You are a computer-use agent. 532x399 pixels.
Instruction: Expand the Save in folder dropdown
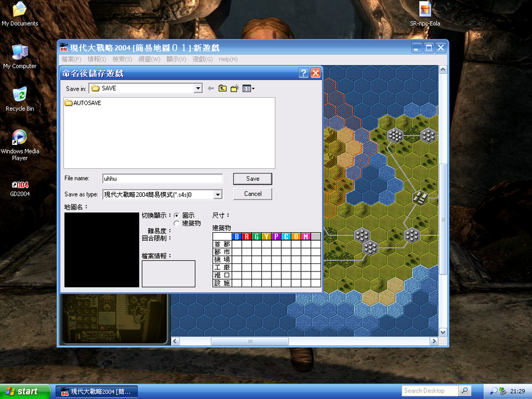click(x=198, y=88)
